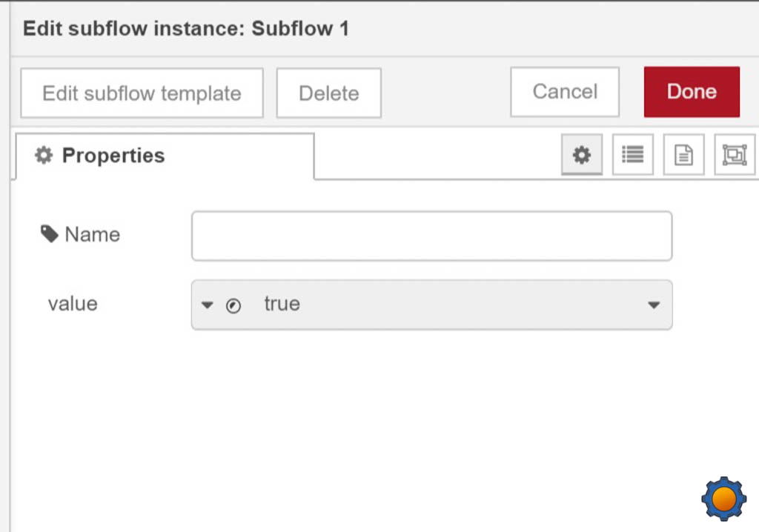Open the list-style icon panel button
This screenshot has width=759, height=532.
pos(632,155)
